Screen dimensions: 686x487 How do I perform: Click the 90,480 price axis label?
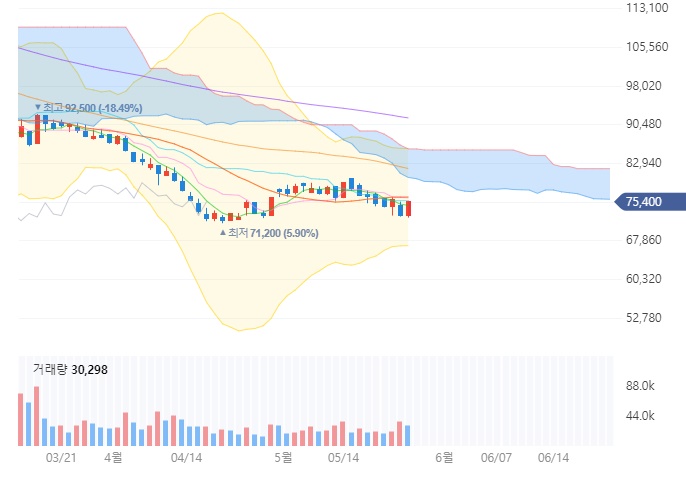[644, 124]
